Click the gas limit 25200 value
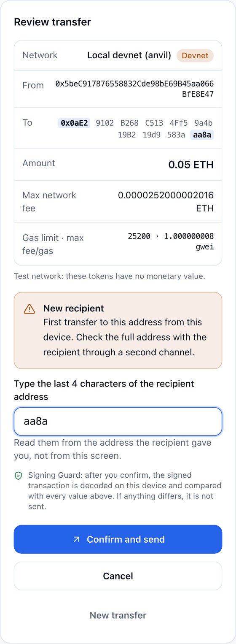The height and width of the screenshot is (644, 236). tap(139, 236)
